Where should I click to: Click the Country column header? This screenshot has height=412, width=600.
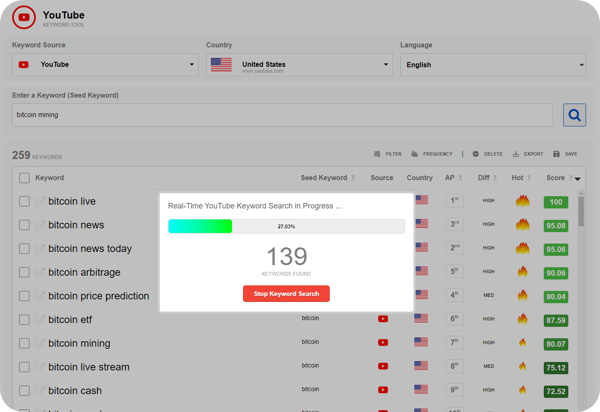(x=419, y=178)
